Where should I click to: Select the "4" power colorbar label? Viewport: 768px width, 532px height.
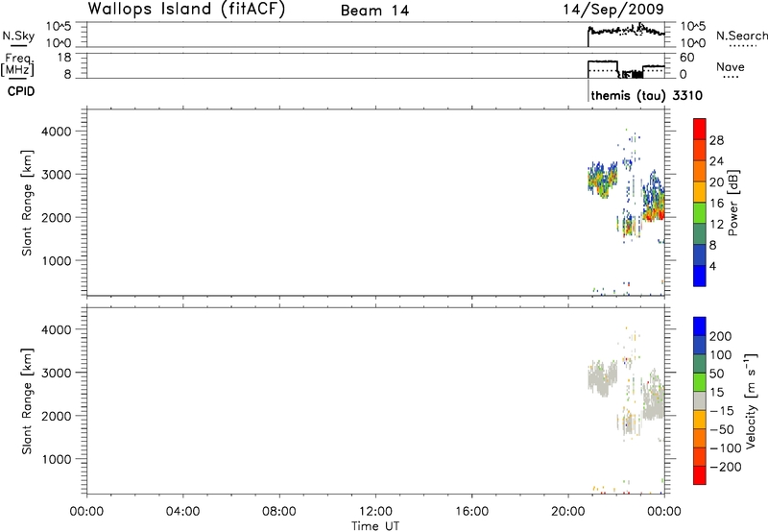[x=712, y=266]
